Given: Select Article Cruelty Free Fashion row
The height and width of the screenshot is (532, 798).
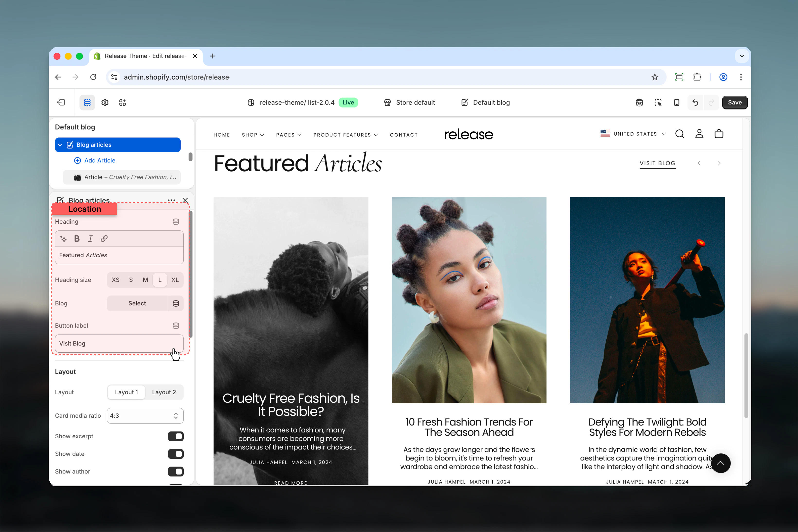Looking at the screenshot, I should [x=122, y=177].
